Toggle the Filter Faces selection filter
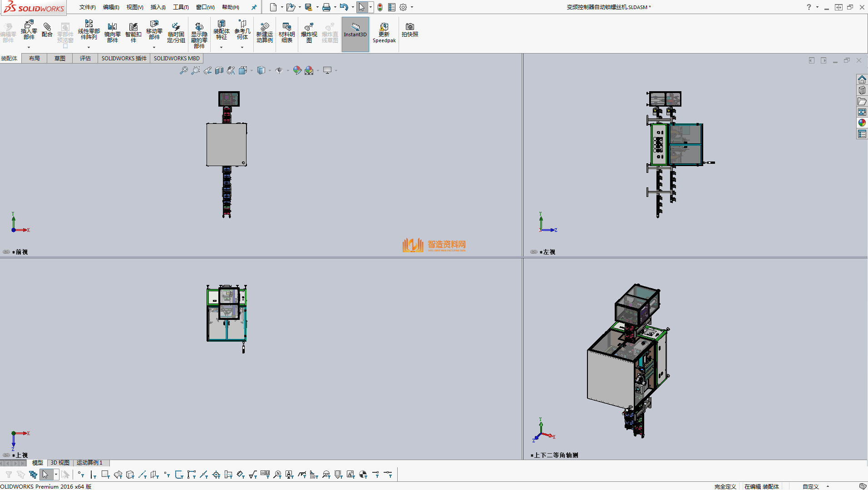Viewport: 868px width, 490px height. point(105,475)
